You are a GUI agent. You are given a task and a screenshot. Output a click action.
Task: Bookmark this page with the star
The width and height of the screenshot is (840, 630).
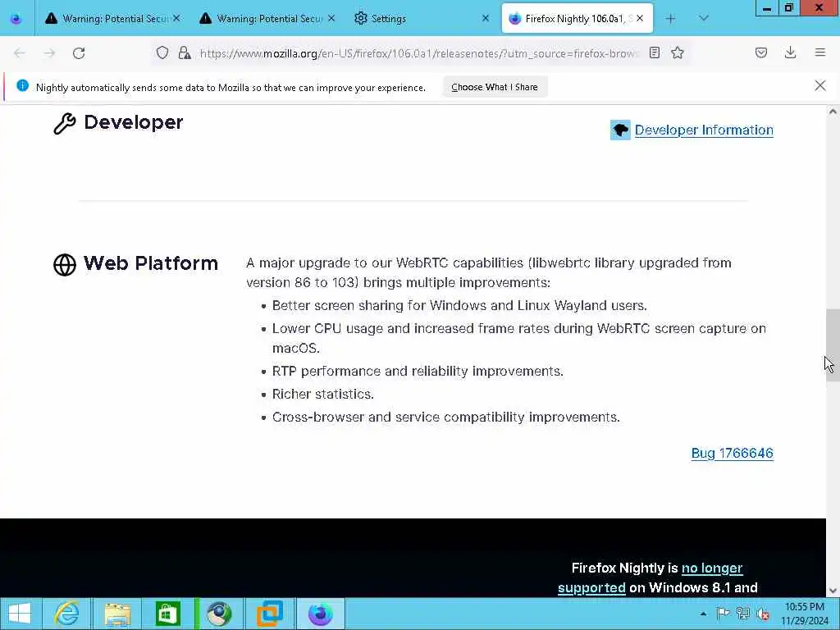(x=678, y=52)
